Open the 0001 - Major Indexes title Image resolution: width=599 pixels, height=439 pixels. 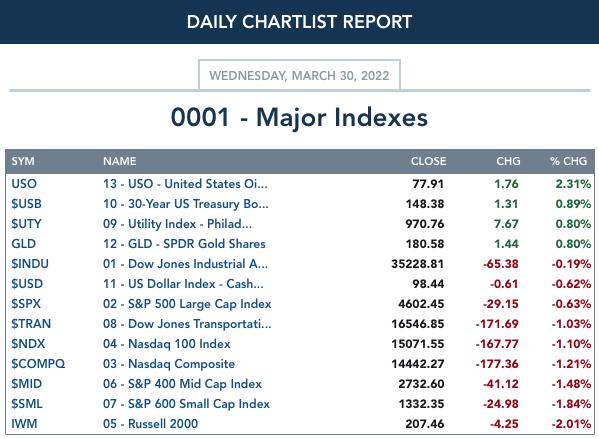click(299, 117)
